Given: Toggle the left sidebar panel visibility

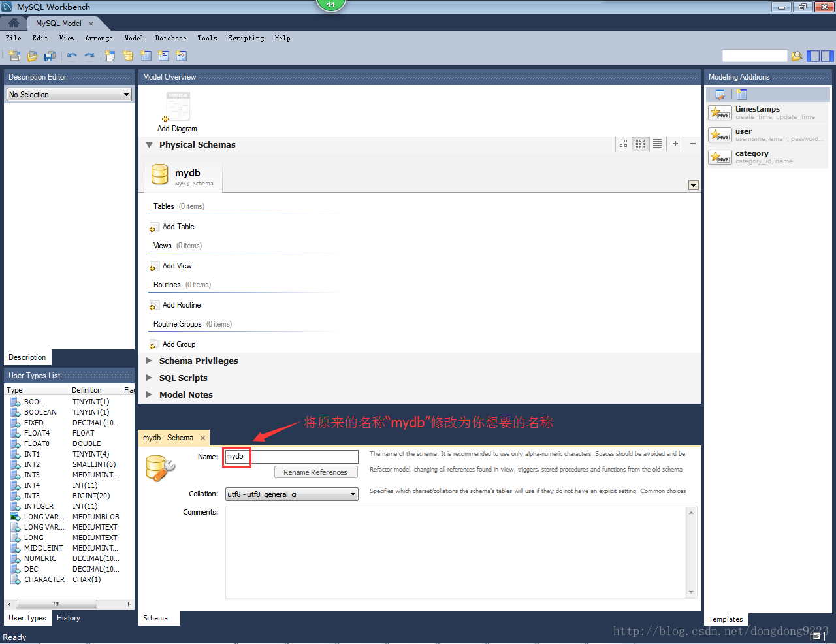Looking at the screenshot, I should point(813,56).
